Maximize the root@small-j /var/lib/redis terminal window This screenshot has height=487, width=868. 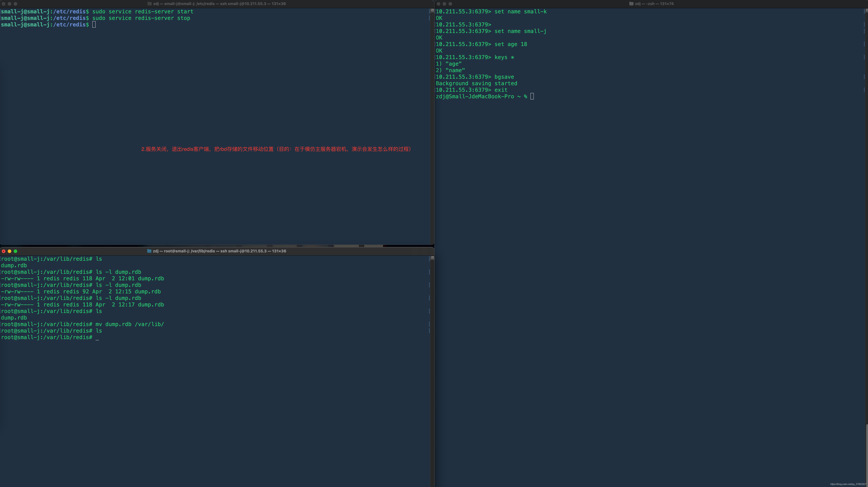pos(15,251)
